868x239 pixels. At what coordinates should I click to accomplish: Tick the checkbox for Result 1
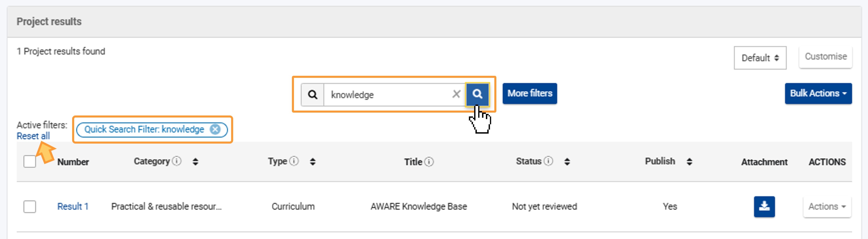point(30,206)
